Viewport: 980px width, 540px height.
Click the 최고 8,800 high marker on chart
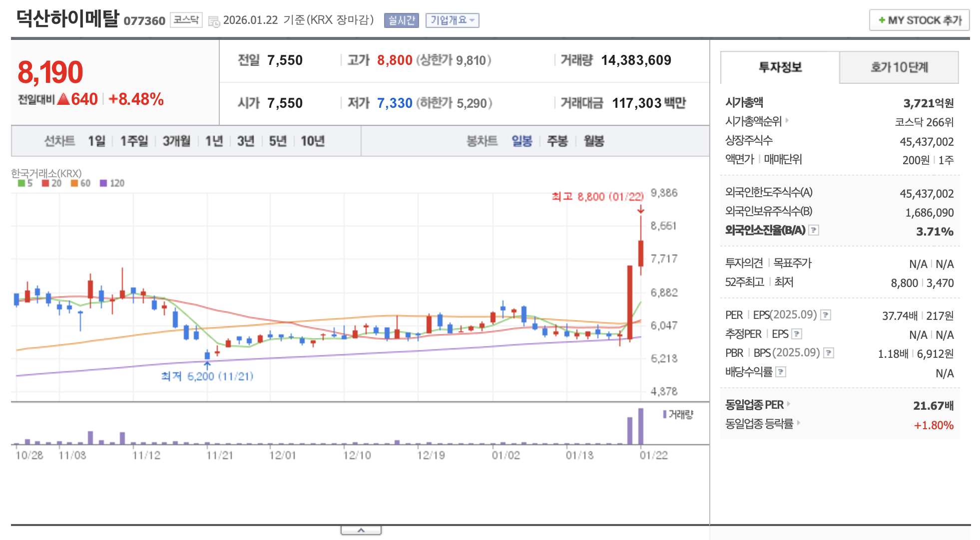(x=597, y=197)
